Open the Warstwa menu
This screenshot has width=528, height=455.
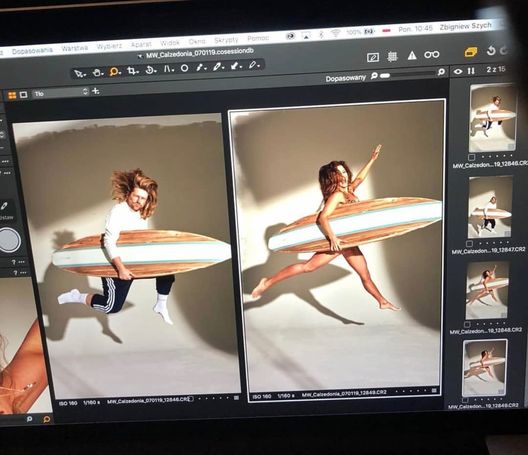(x=74, y=48)
